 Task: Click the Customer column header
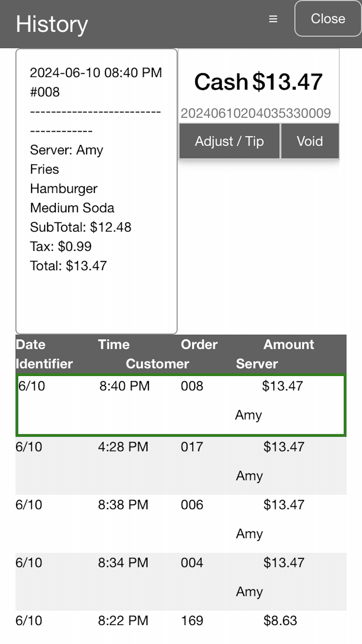point(157,364)
